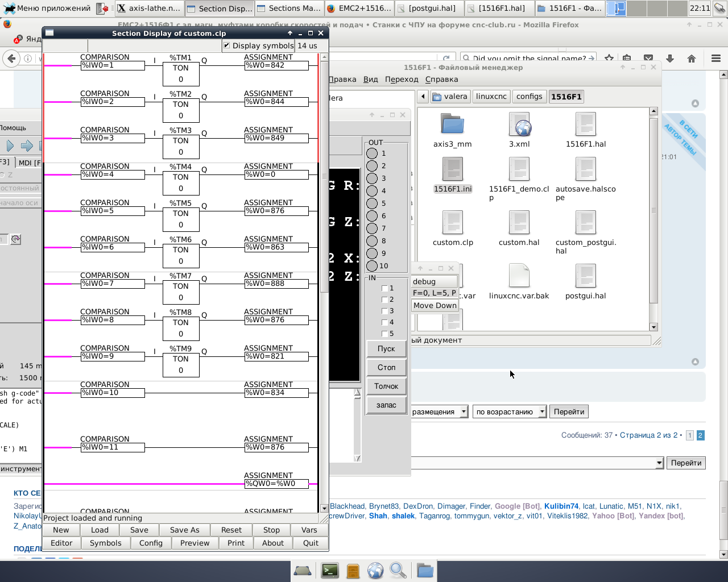Image resolution: width=728 pixels, height=582 pixels.
Task: Toggle IN checkbox 4
Action: point(384,322)
